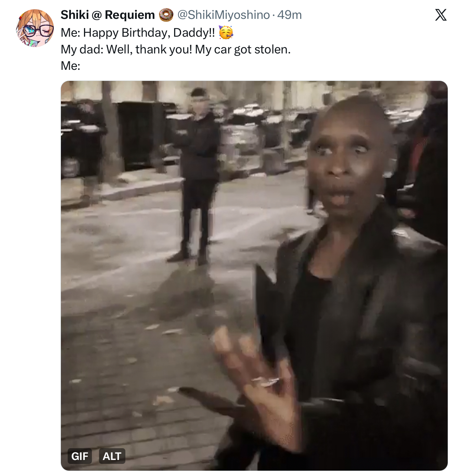
Task: Click the party face emoji in the tweet
Action: pyautogui.click(x=226, y=32)
